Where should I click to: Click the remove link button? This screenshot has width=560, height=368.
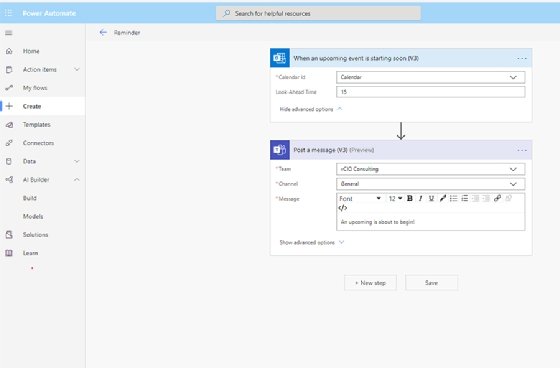tap(509, 198)
